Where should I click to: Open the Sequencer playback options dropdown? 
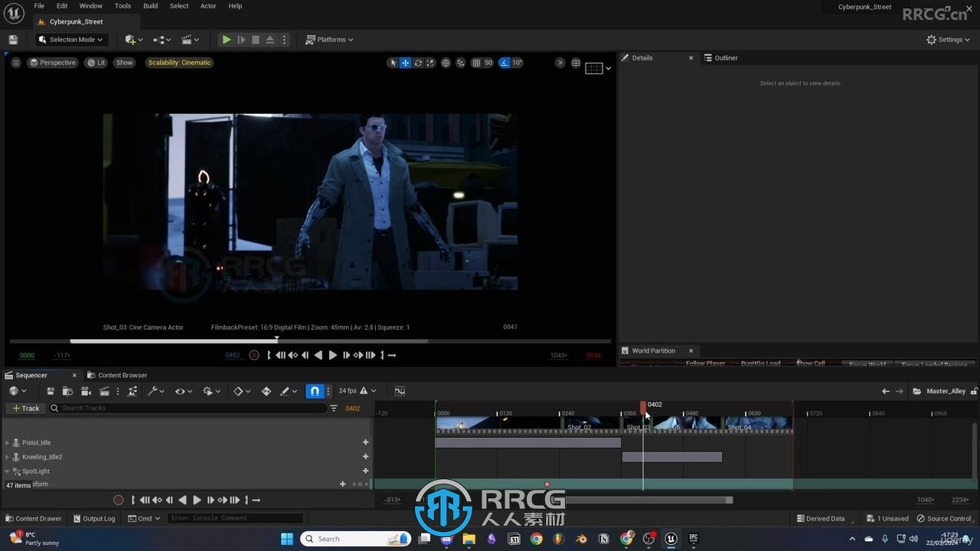coord(211,391)
